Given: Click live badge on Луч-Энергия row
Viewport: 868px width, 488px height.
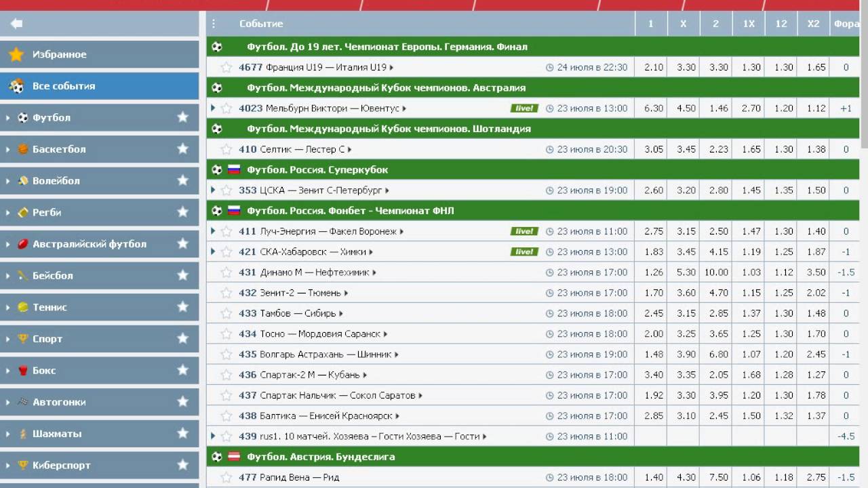Looking at the screenshot, I should point(524,231).
